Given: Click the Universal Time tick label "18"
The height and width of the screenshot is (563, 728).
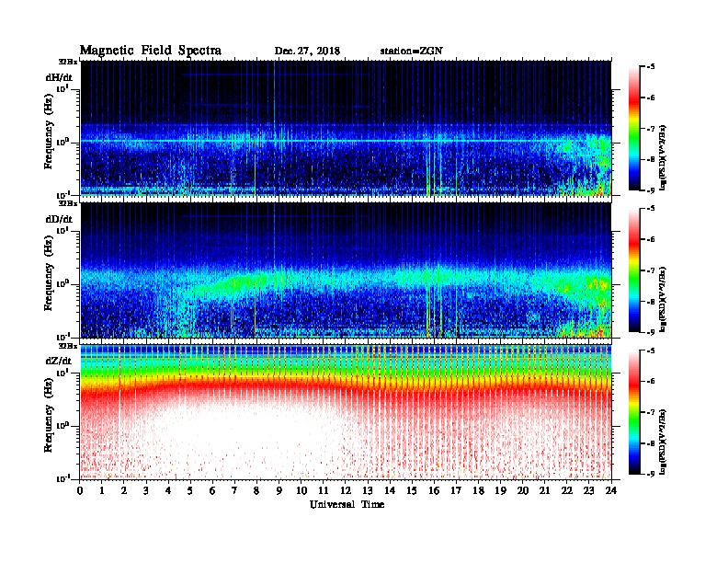Looking at the screenshot, I should pyautogui.click(x=478, y=490).
